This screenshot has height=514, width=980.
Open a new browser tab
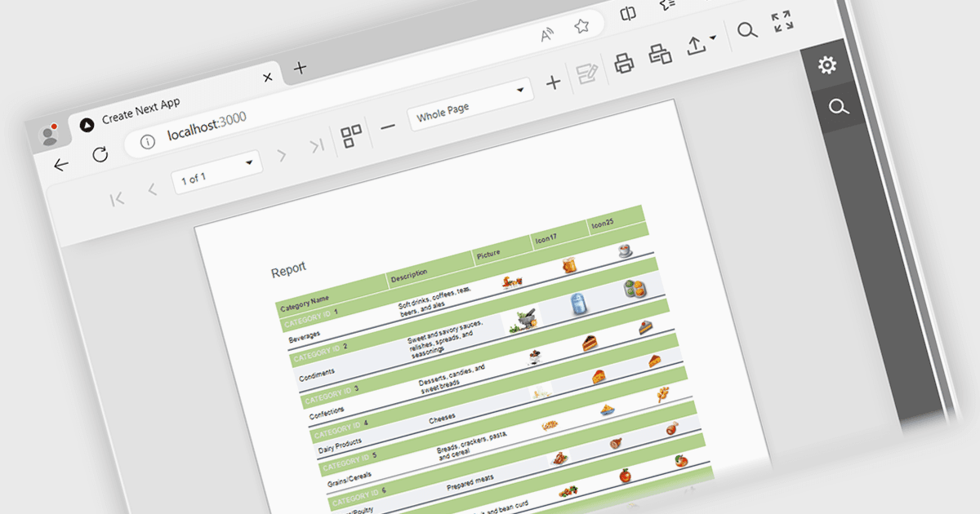(x=300, y=68)
